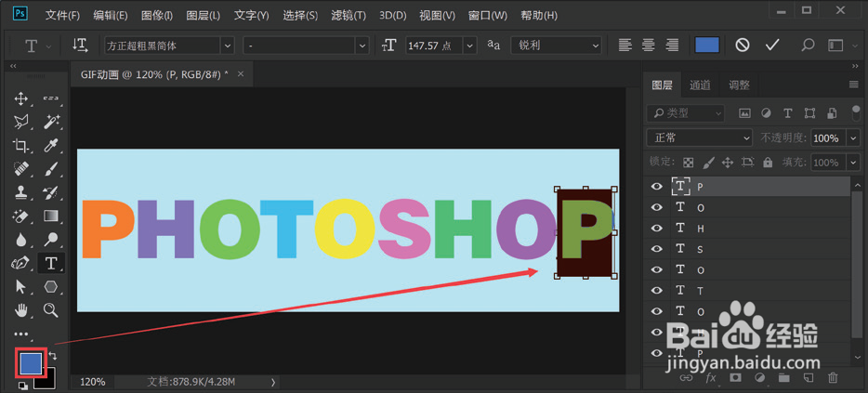Select the History Brush tool

[51, 192]
